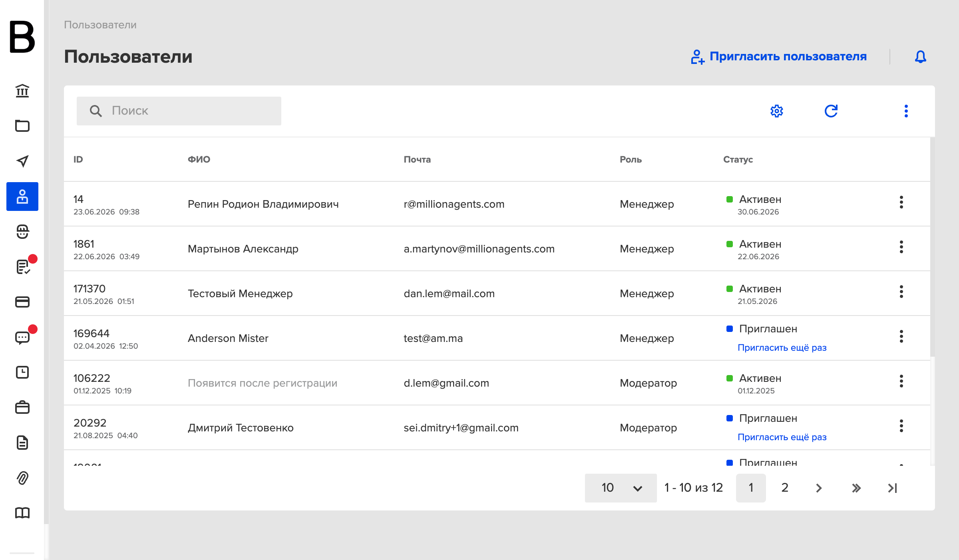Viewport: 959px width, 560px height.
Task: Open row actions for d.lem@gmail.com row
Action: (x=901, y=381)
